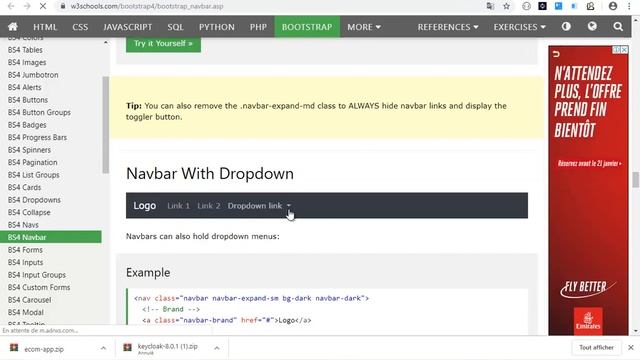This screenshot has width=640, height=360.
Task: Open BS4 Spinners sidebar link
Action: pos(29,150)
